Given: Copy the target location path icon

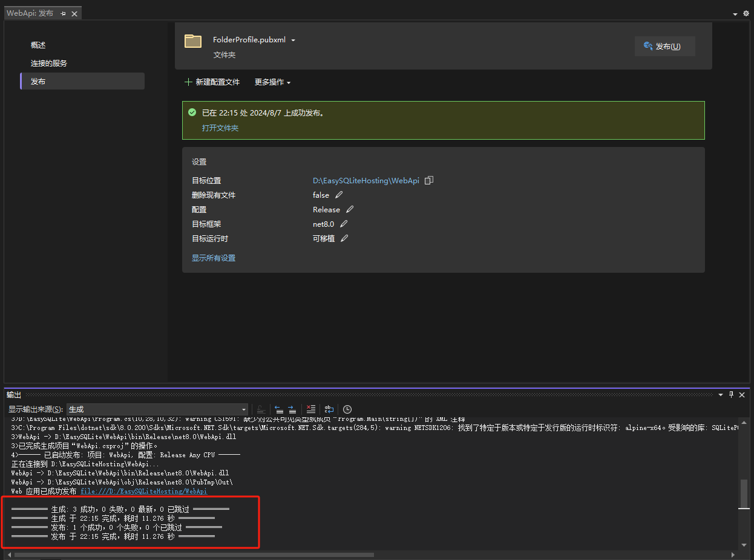Looking at the screenshot, I should (428, 180).
